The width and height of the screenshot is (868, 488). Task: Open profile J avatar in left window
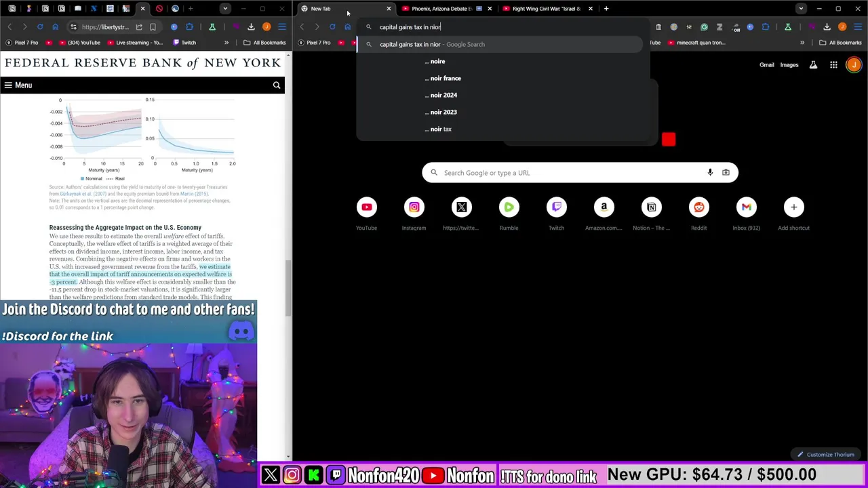(267, 26)
